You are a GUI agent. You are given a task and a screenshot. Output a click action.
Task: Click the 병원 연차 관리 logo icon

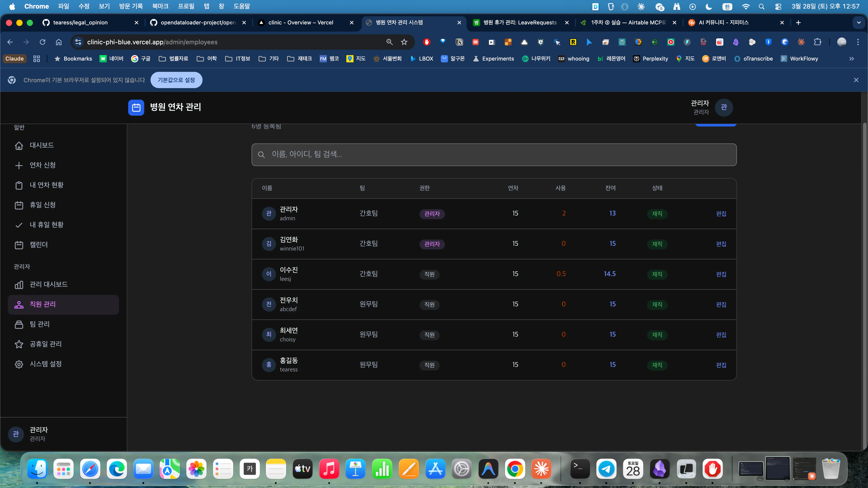pos(136,108)
